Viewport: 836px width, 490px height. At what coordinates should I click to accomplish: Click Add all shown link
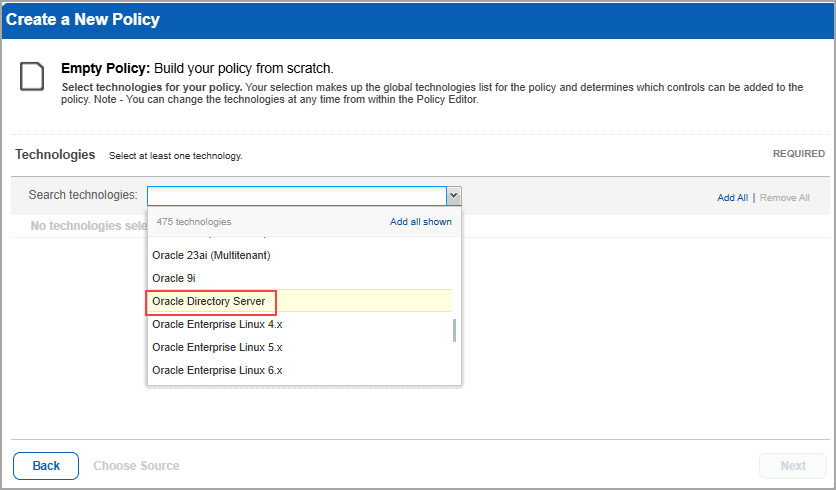coord(421,222)
